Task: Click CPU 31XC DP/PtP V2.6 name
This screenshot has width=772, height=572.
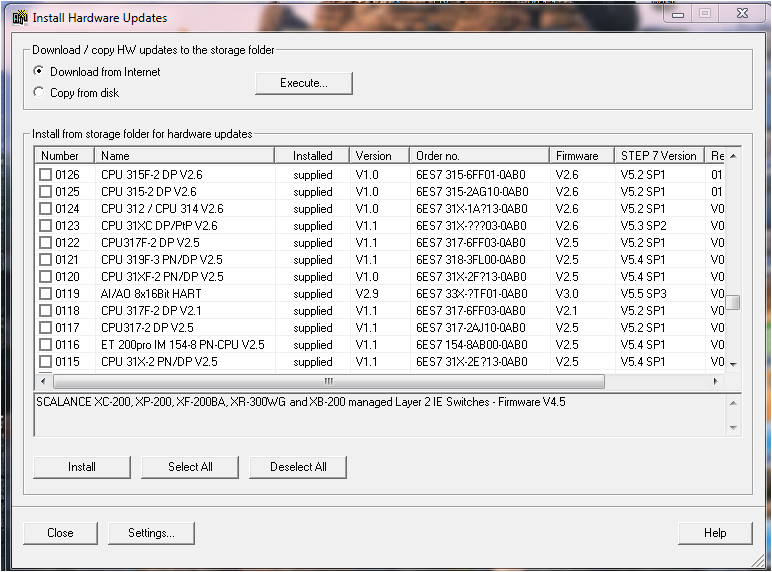Action: 159,225
